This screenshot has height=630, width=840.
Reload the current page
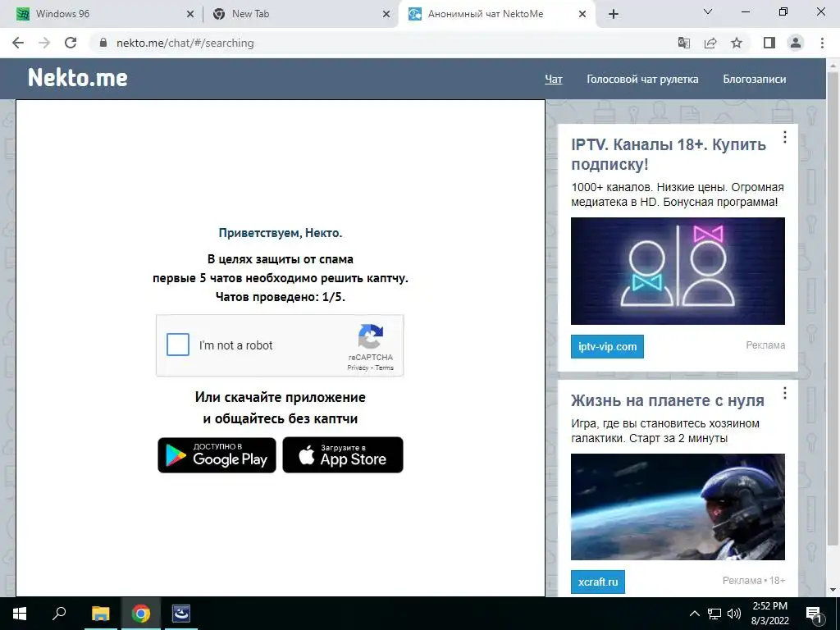71,43
